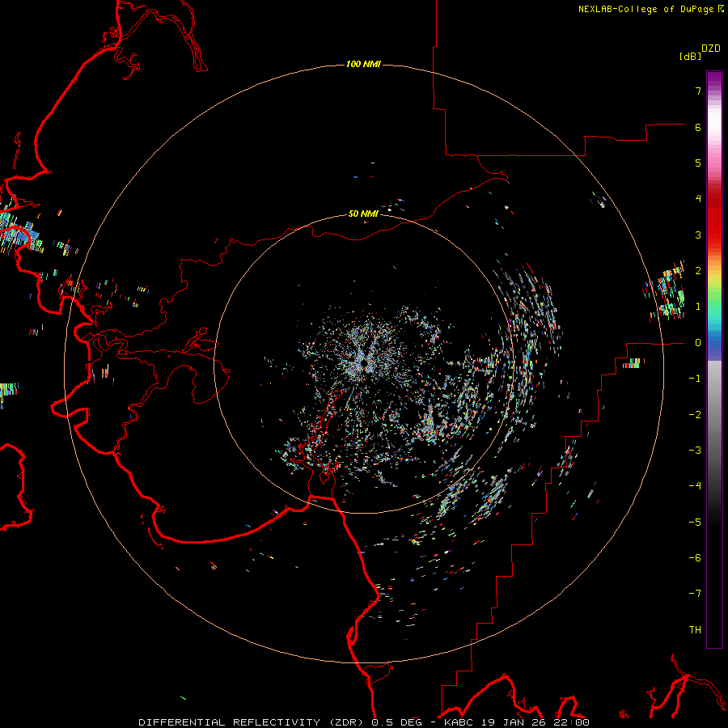This screenshot has height=728, width=728.
Task: Click the -1 value on color scale
Action: pyautogui.click(x=695, y=379)
